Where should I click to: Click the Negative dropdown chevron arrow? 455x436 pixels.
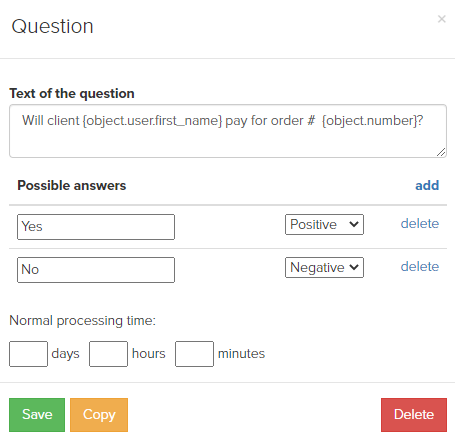354,267
